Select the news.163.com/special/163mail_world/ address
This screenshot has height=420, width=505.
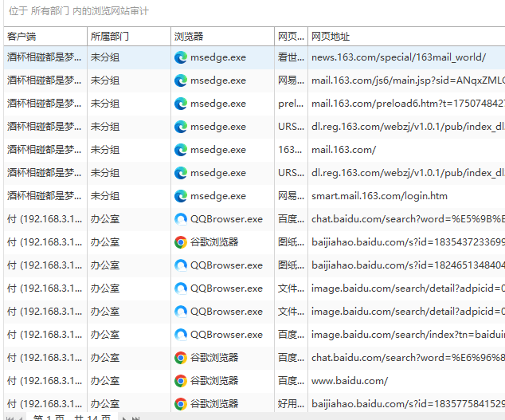click(398, 57)
